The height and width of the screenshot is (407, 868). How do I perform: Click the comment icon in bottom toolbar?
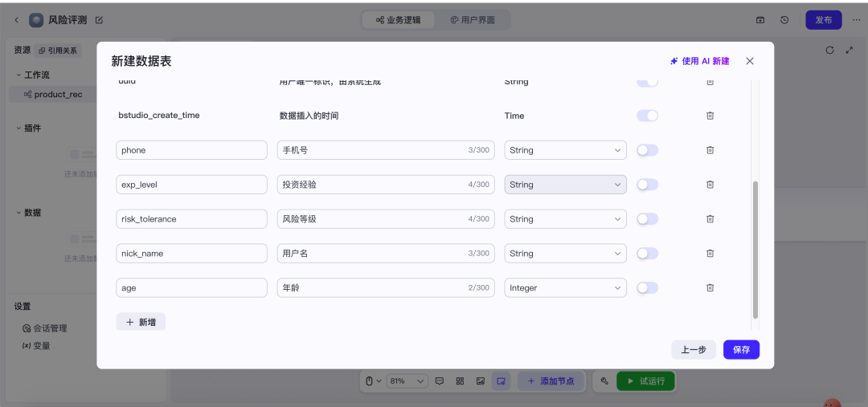point(440,381)
